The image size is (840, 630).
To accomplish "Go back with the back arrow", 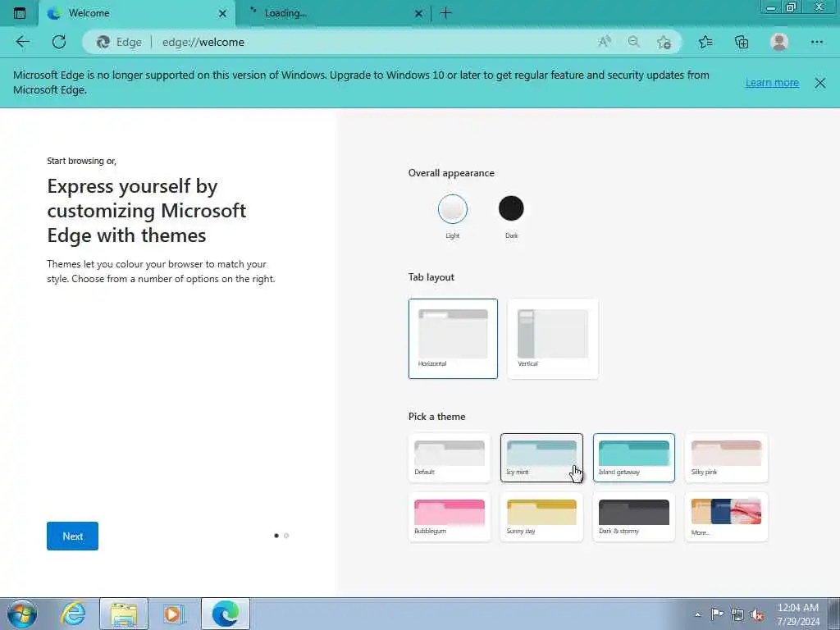I will (22, 42).
